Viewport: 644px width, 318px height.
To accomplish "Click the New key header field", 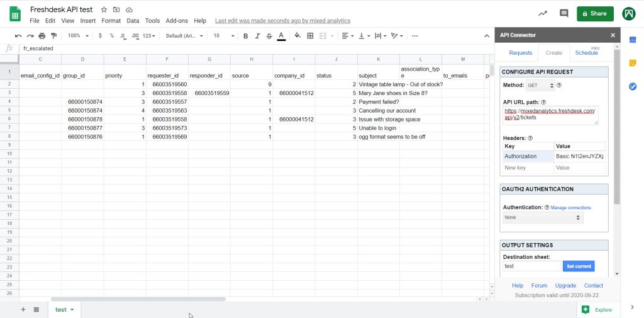I will 528,168.
